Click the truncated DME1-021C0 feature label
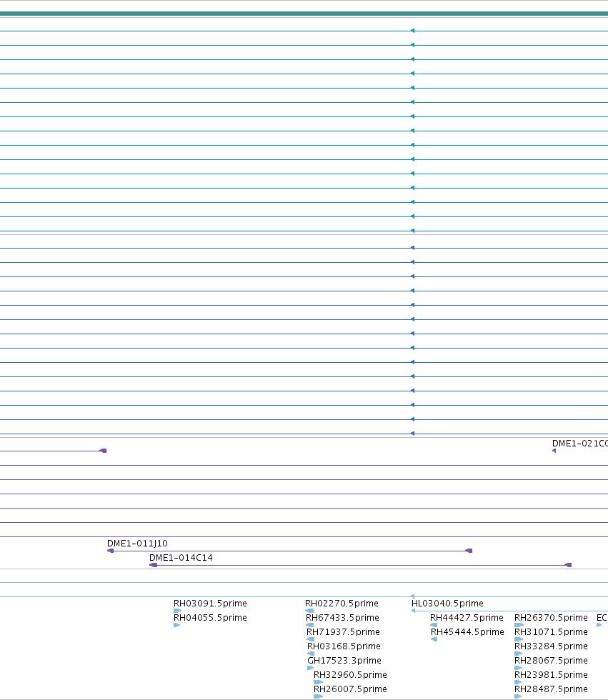608x700 pixels. point(580,444)
